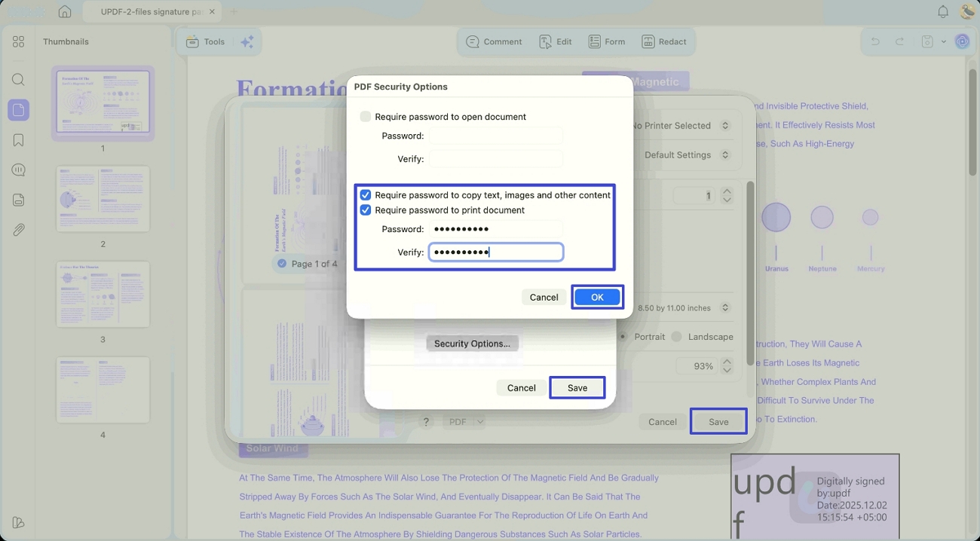This screenshot has width=980, height=541.
Task: Select Landscape orientation
Action: point(676,337)
